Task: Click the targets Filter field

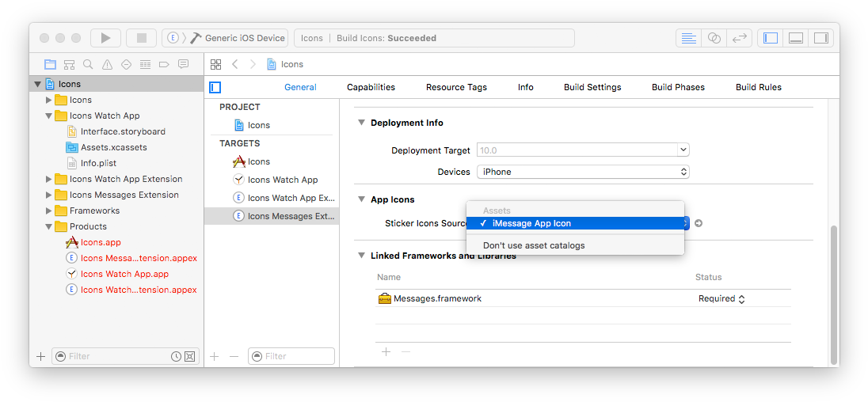Action: point(291,356)
